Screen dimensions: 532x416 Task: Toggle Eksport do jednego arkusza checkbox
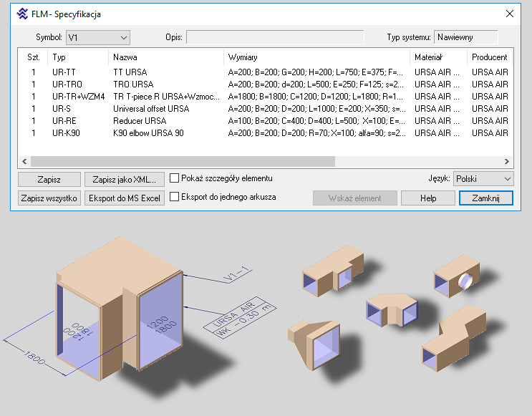point(175,197)
